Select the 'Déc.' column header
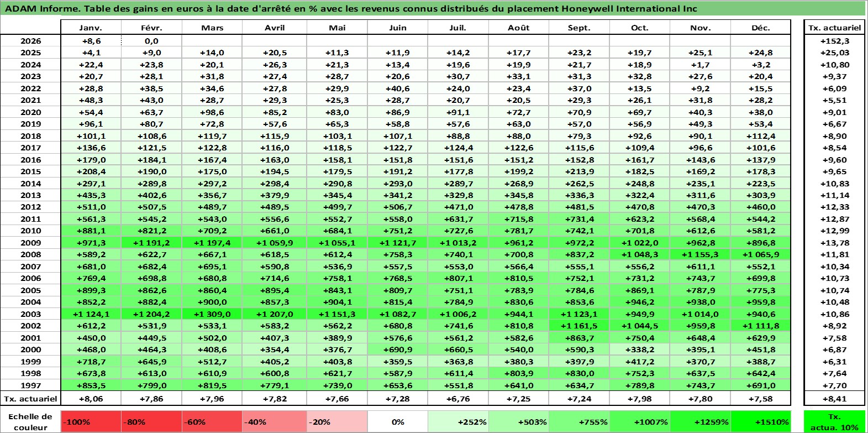Screen dimensions: 868x433 (x=760, y=28)
